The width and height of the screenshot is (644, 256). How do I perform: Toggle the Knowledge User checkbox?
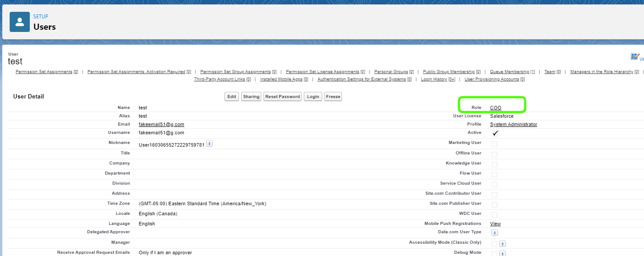click(x=495, y=164)
